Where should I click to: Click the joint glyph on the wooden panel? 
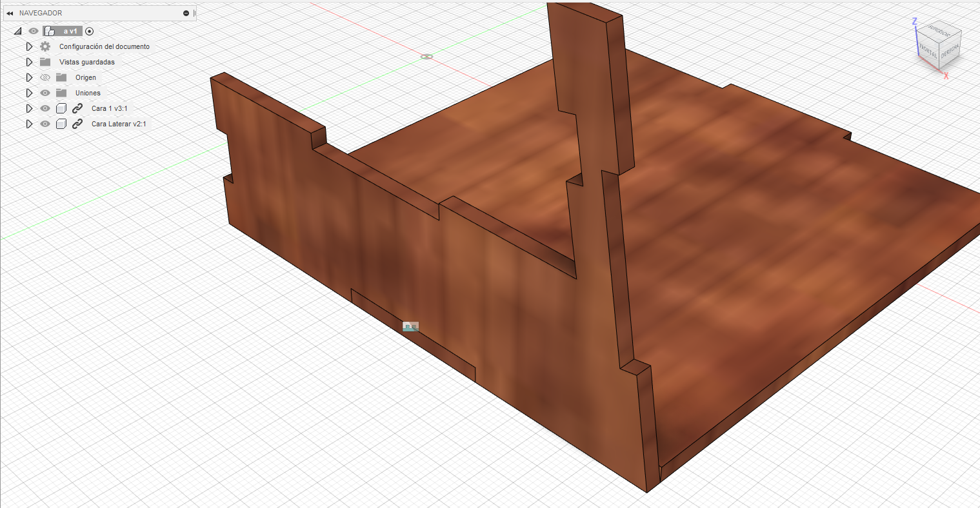tap(410, 327)
